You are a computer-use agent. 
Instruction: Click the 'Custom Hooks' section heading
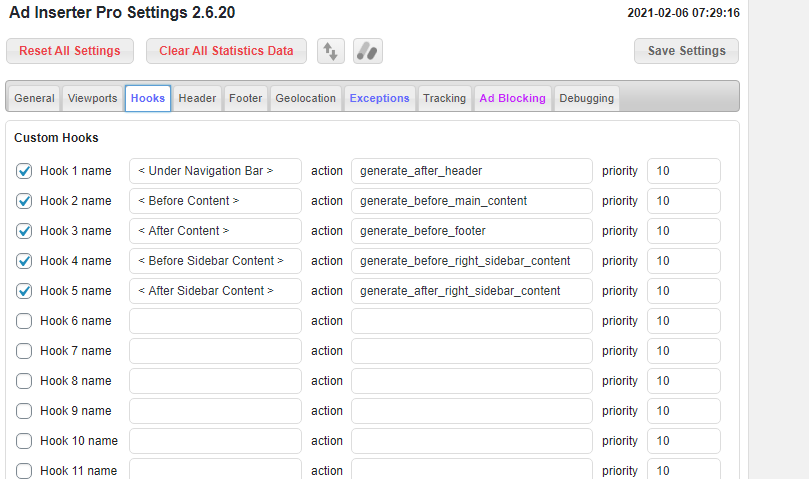tap(56, 138)
